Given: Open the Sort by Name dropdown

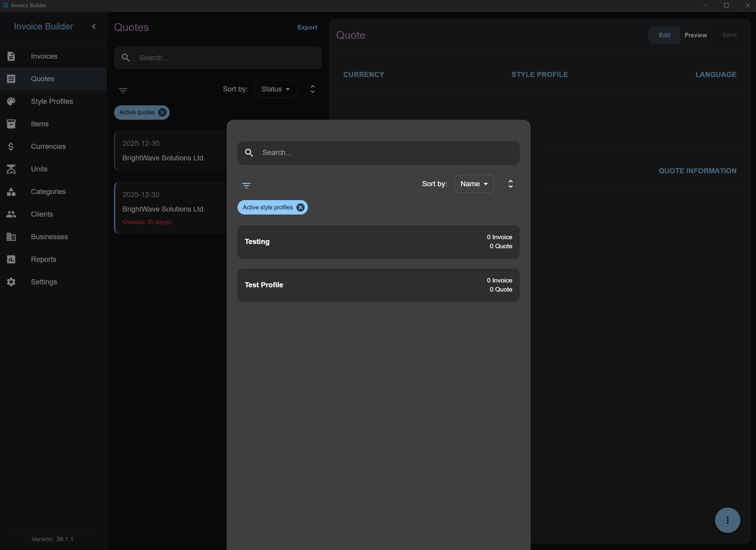Looking at the screenshot, I should coord(474,184).
